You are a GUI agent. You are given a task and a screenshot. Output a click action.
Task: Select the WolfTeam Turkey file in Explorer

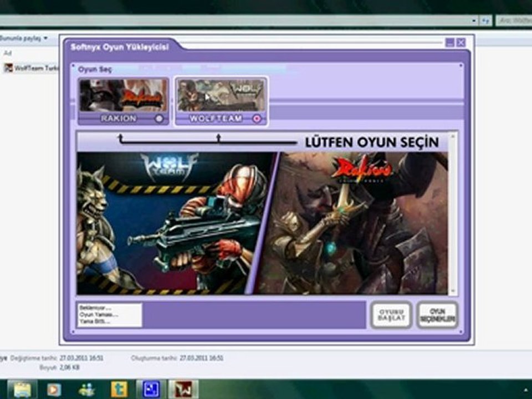pyautogui.click(x=31, y=68)
